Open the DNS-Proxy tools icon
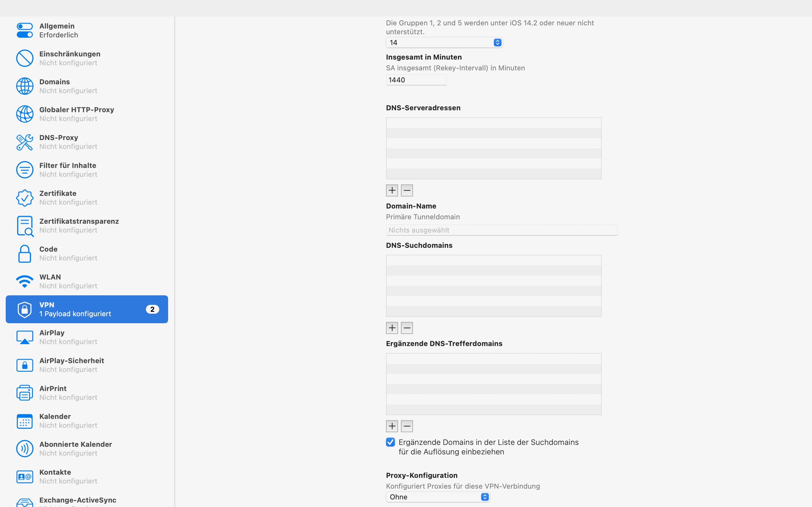 [24, 142]
